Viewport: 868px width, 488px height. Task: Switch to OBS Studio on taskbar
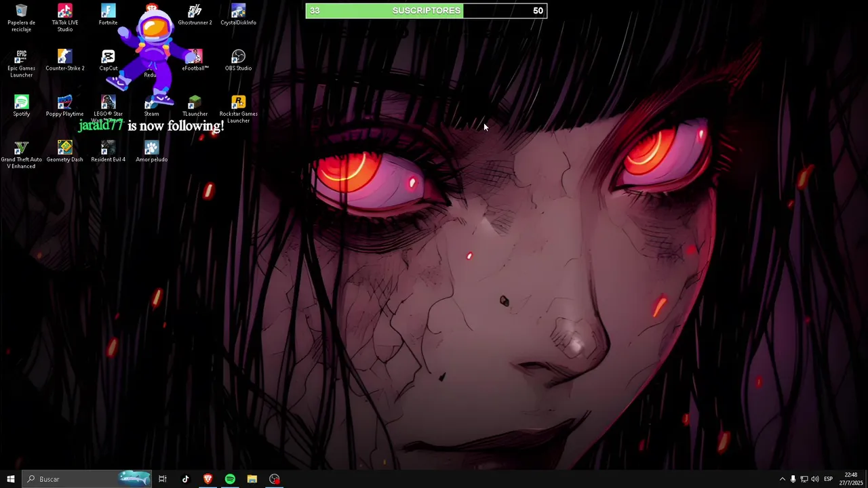pos(275,479)
